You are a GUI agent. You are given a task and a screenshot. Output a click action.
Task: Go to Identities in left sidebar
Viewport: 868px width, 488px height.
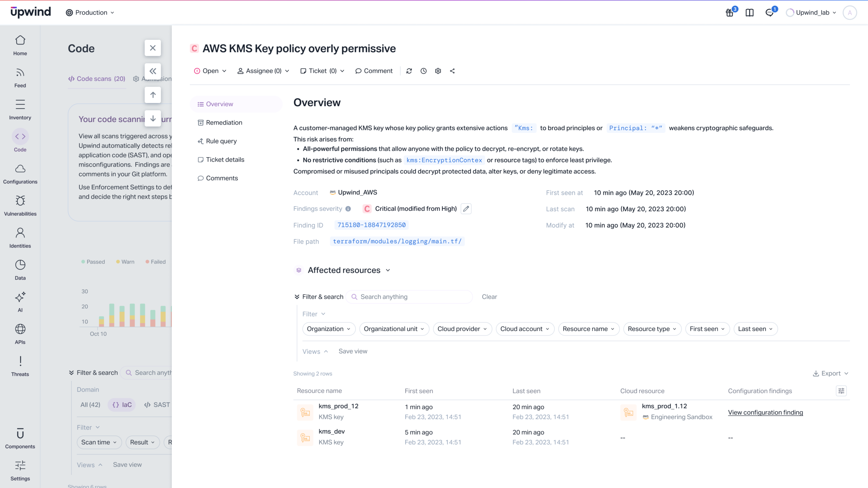click(20, 237)
